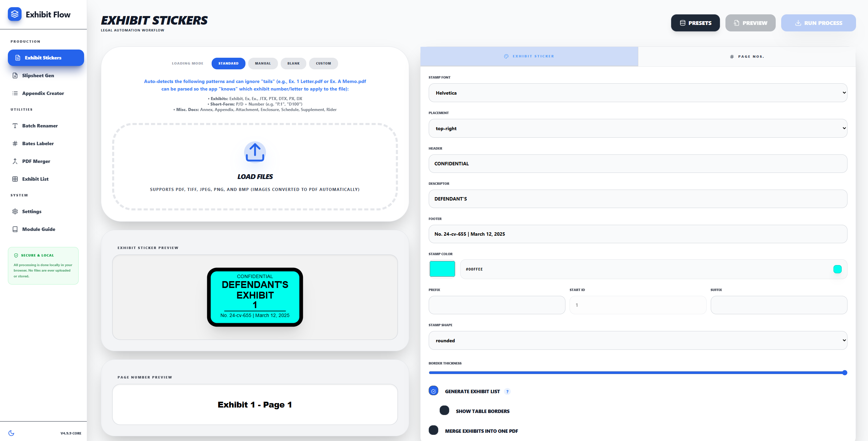Viewport: 868px width, 441px height.
Task: Select the Manual loading mode
Action: click(263, 64)
